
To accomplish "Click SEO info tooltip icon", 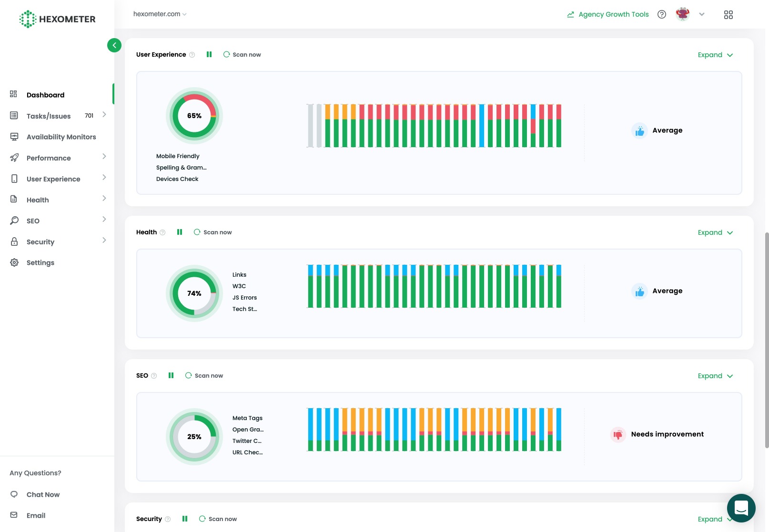I will pyautogui.click(x=154, y=376).
